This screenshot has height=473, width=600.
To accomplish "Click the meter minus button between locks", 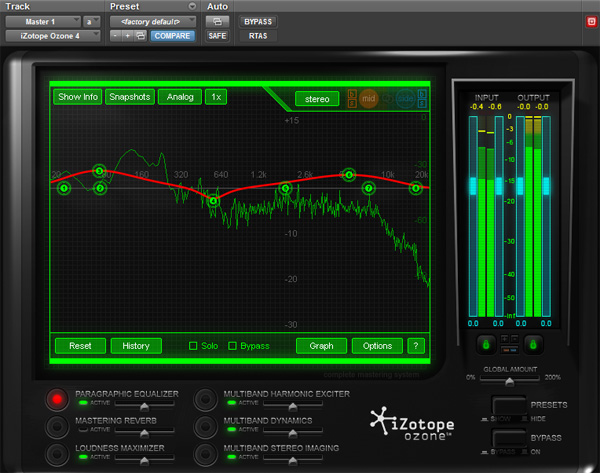I will click(514, 338).
